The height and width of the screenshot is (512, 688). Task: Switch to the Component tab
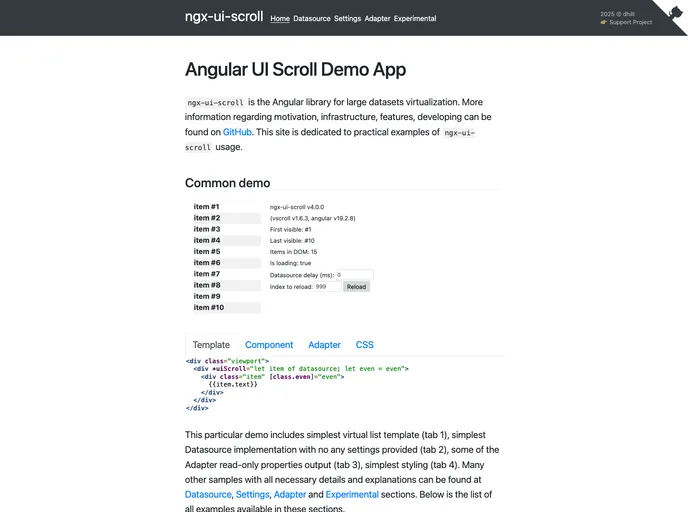coord(269,345)
